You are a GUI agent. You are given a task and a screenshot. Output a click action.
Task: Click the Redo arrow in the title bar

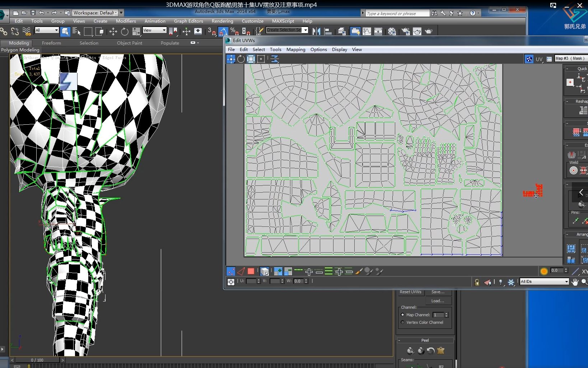pos(54,13)
